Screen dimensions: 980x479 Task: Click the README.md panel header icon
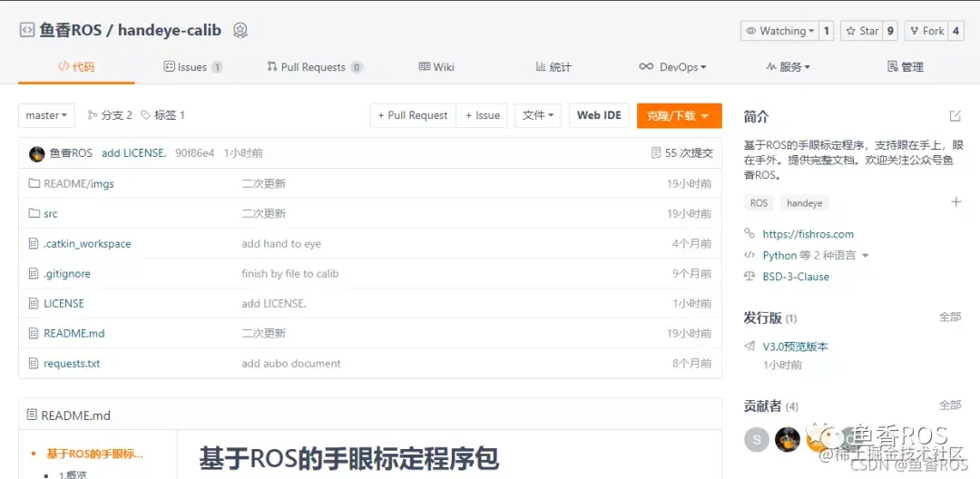point(32,415)
